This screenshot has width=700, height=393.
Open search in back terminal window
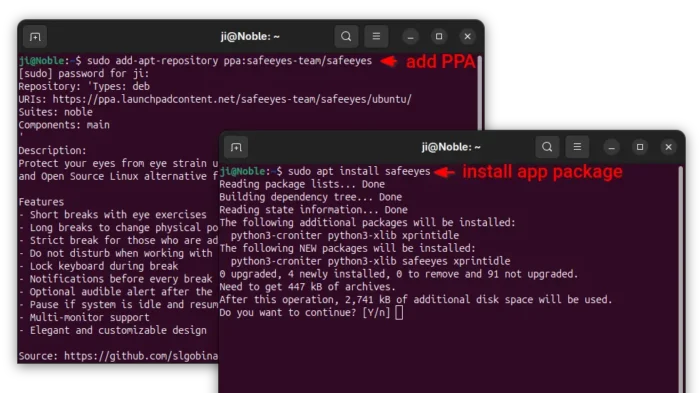(346, 36)
